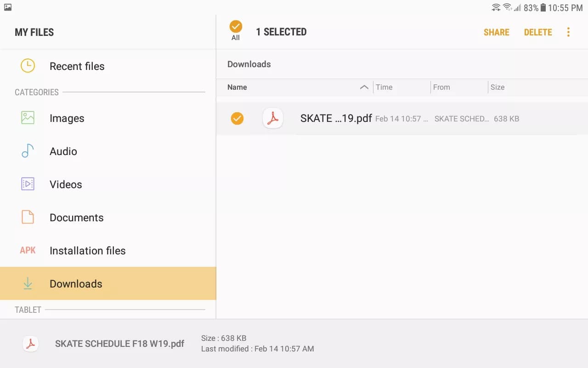This screenshot has height=368, width=588.
Task: Select the Videos category icon
Action: click(x=28, y=184)
